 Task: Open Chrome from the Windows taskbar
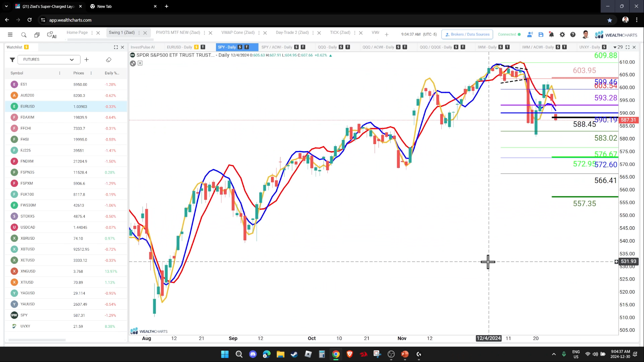336,354
